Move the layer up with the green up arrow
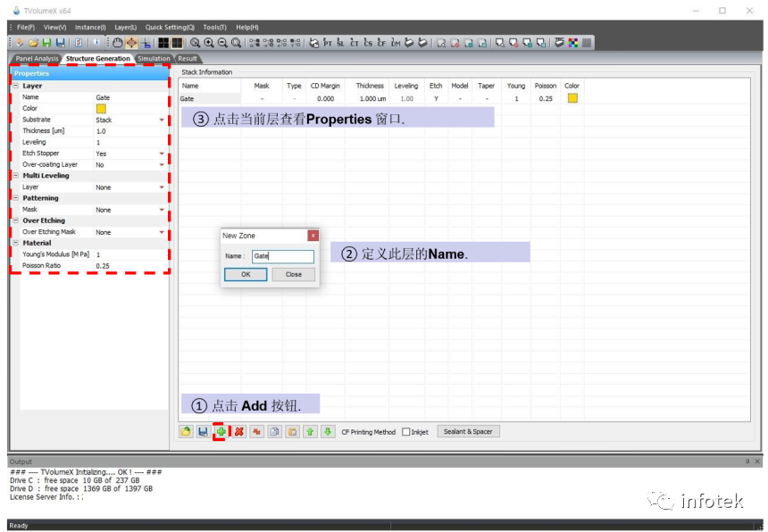Viewport: 768px width, 532px height. (x=310, y=432)
